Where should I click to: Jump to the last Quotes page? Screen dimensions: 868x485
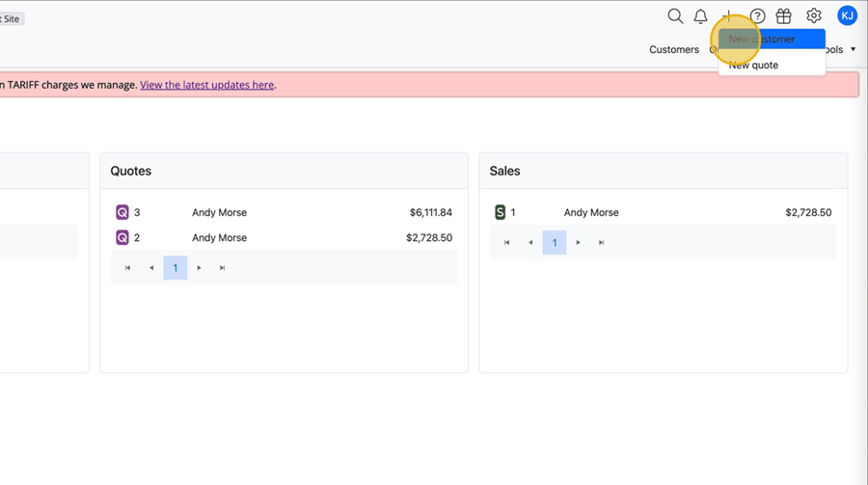pyautogui.click(x=223, y=268)
